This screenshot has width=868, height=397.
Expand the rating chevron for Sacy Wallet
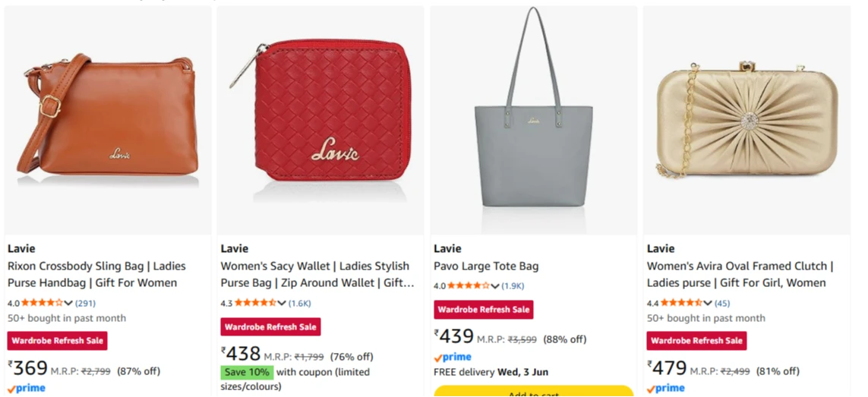point(282,303)
